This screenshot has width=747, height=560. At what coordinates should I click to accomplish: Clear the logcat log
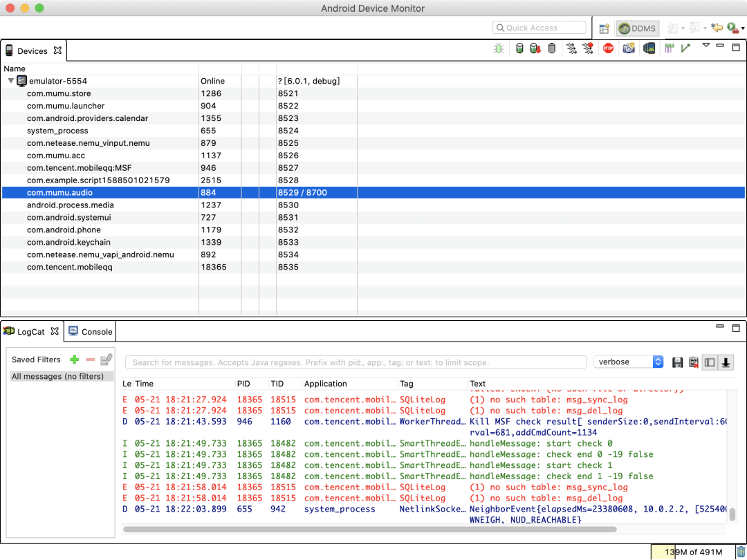[x=694, y=362]
